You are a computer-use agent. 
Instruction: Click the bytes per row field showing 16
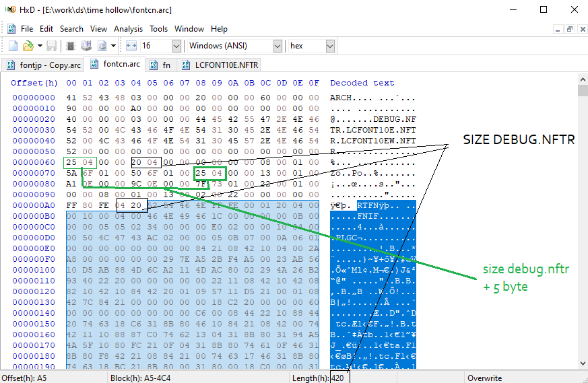pos(156,46)
